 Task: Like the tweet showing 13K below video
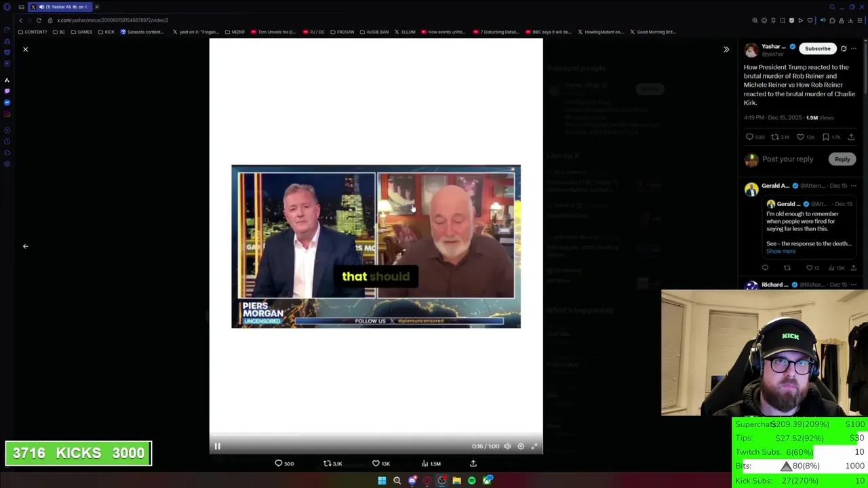click(x=380, y=464)
